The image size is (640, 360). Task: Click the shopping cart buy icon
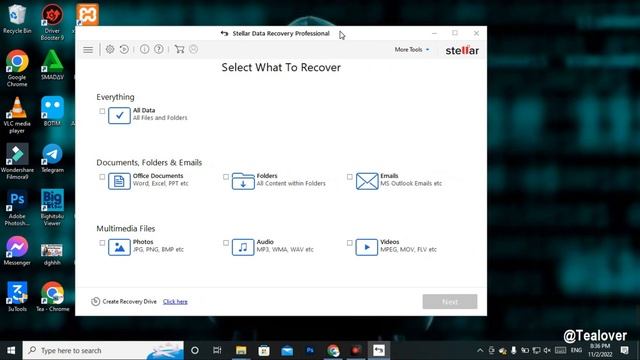179,49
